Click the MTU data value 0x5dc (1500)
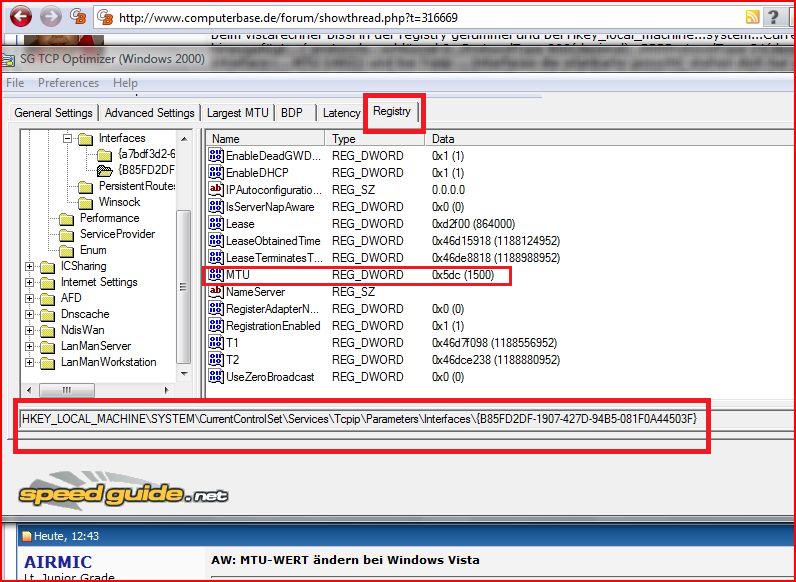Screen dimensions: 796x582 (x=463, y=275)
